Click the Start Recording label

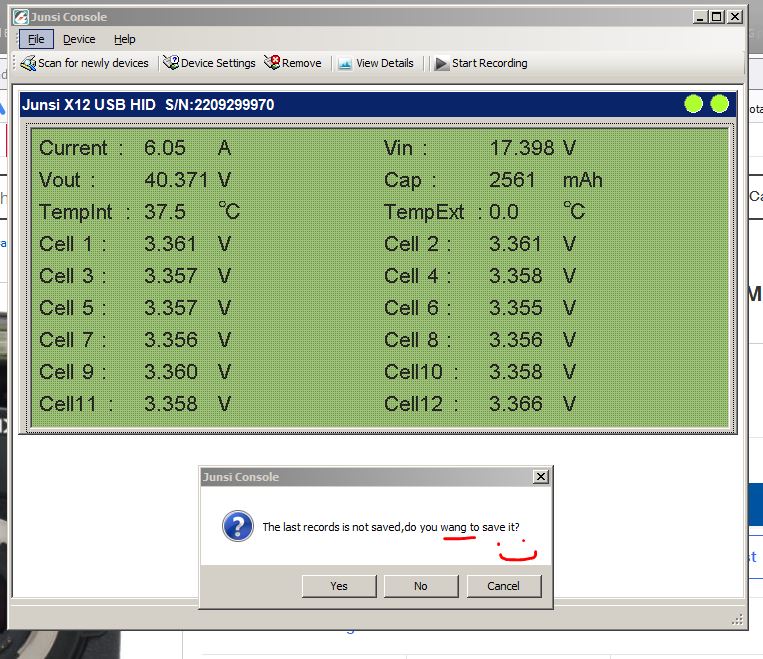tap(490, 63)
